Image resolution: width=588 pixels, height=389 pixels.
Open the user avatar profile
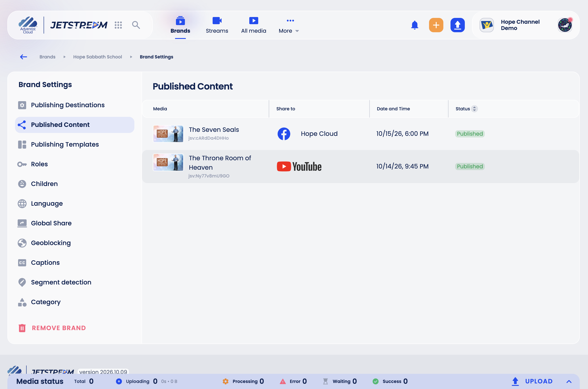click(x=565, y=25)
